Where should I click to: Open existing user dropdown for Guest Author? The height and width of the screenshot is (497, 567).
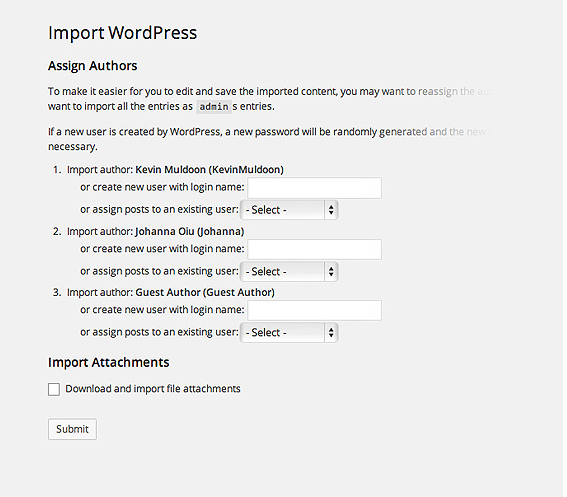pos(289,332)
